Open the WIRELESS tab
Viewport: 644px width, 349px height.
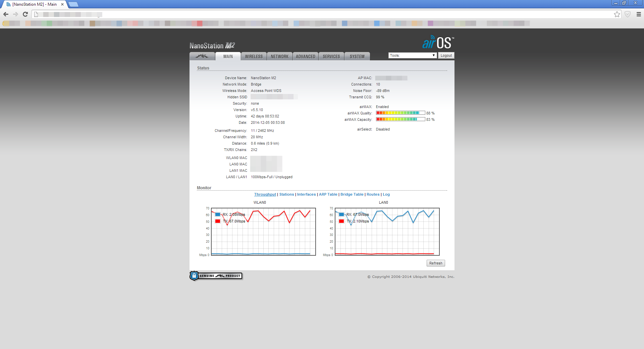254,56
